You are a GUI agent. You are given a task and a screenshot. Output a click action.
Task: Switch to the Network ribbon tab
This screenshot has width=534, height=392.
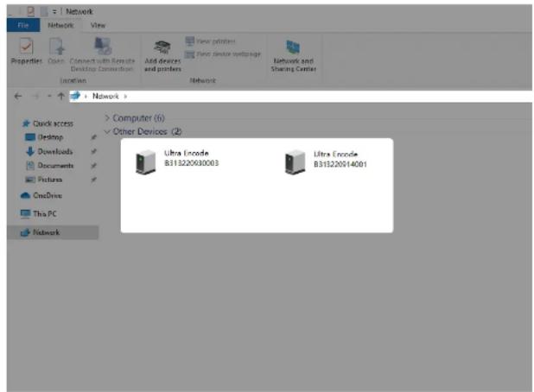(x=60, y=25)
